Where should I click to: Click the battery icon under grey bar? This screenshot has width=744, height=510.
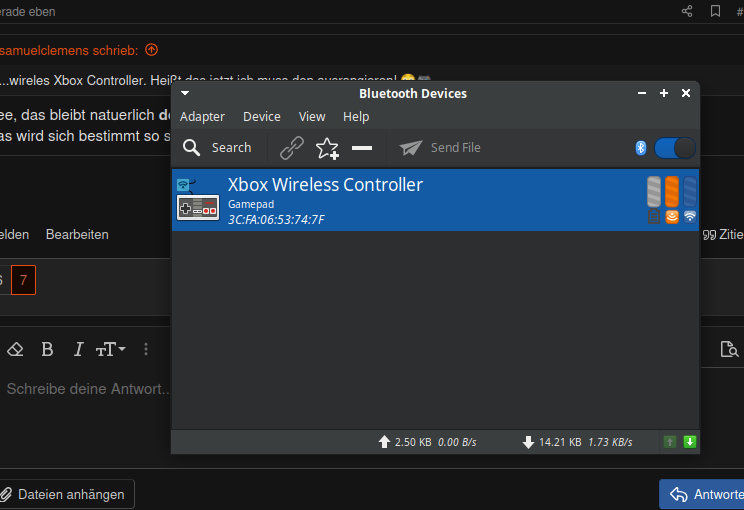[654, 216]
